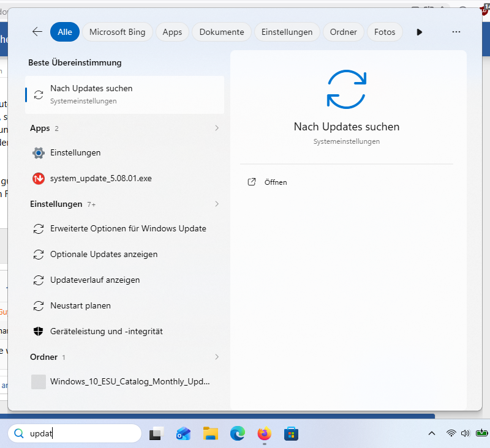This screenshot has width=490, height=448.
Task: Click sync icon next to Optionale Updates anzeigen
Action: 39,255
